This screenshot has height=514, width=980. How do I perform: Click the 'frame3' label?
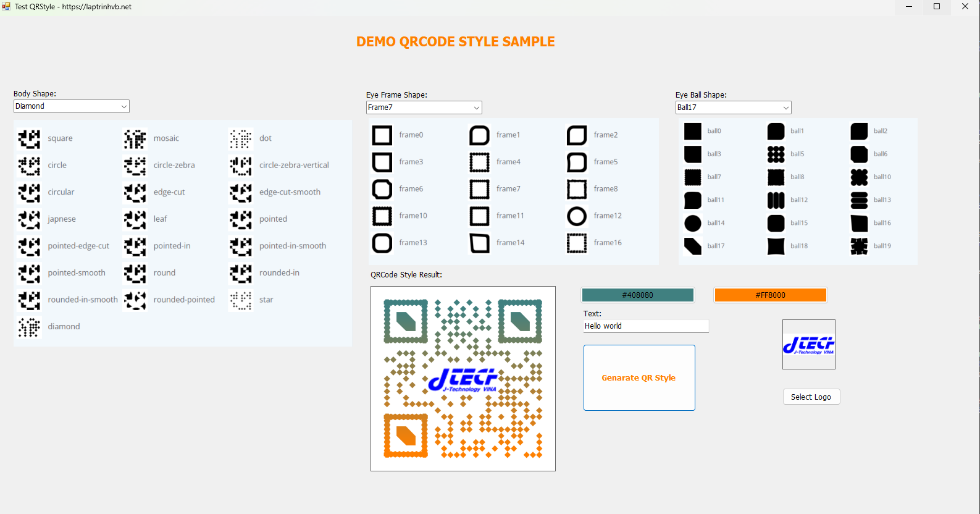[x=411, y=162]
